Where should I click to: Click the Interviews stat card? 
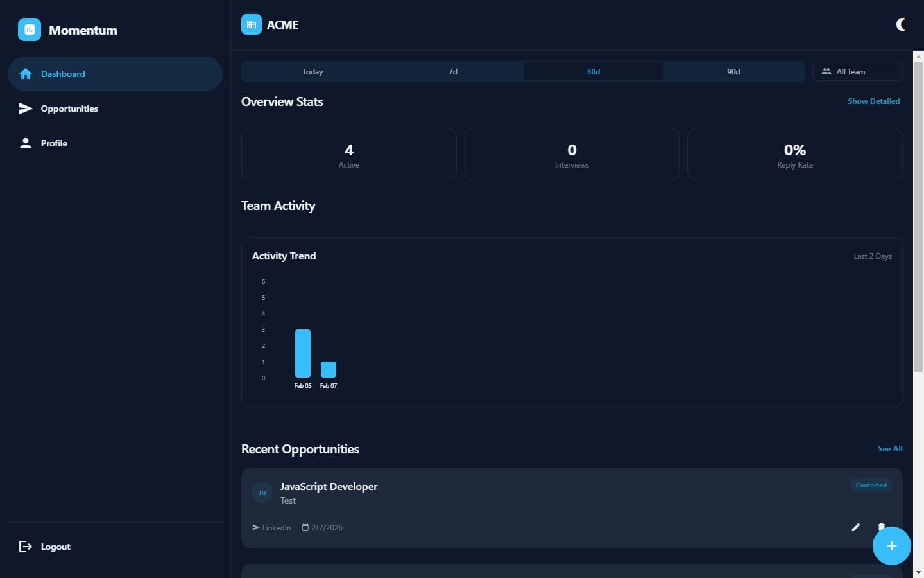click(572, 154)
